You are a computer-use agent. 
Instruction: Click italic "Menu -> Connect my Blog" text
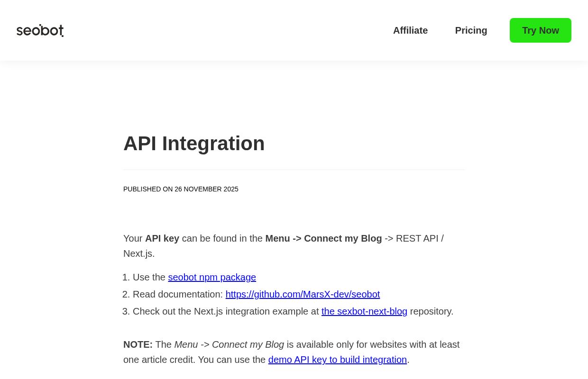click(x=229, y=344)
